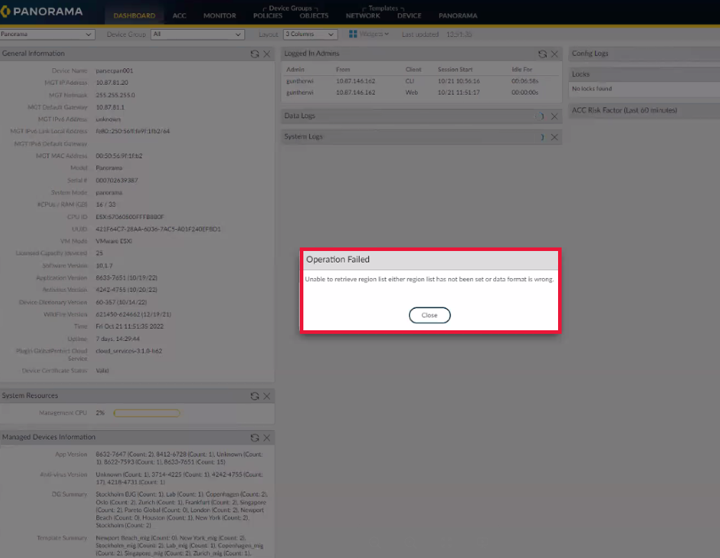Open the DEVICE tab

coord(409,16)
